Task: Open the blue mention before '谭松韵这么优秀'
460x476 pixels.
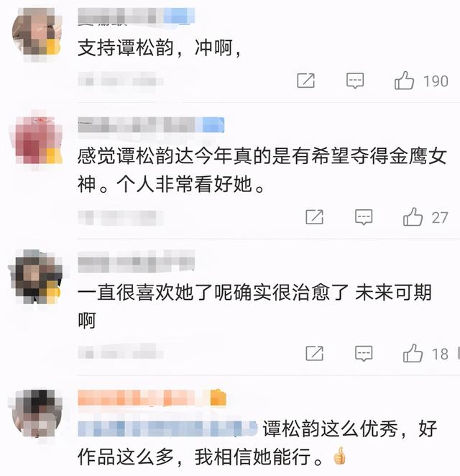Action: coord(167,429)
